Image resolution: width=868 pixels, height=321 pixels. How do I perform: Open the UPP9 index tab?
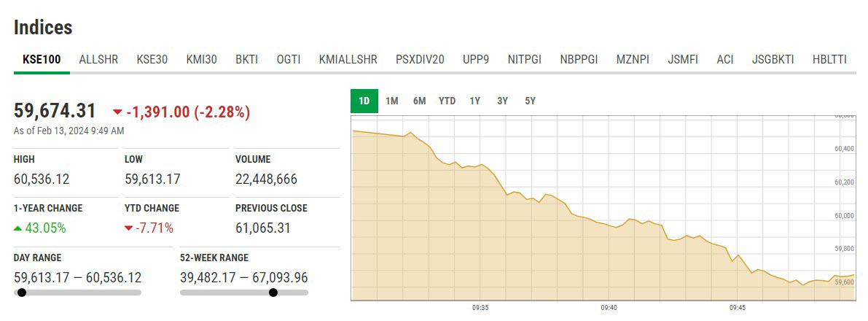(476, 59)
